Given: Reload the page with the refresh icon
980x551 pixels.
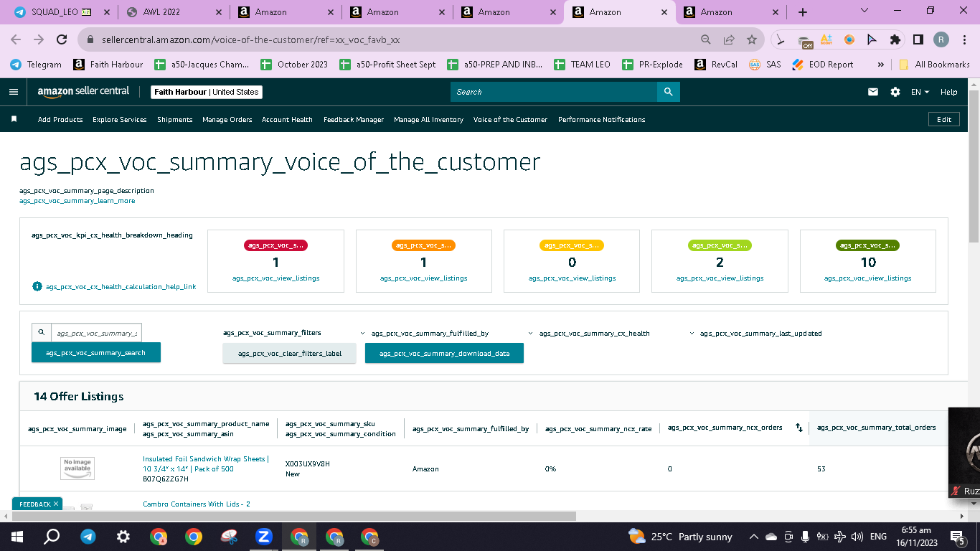Looking at the screenshot, I should tap(62, 39).
